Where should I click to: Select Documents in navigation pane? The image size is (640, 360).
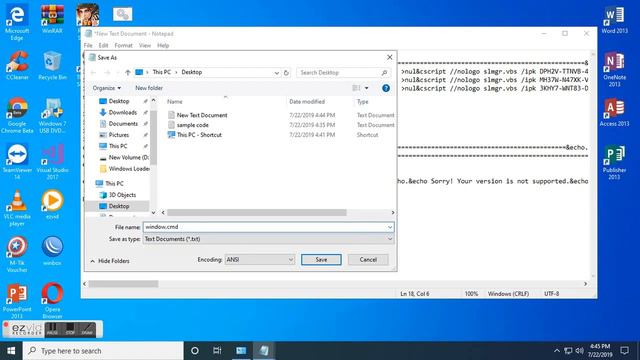123,124
